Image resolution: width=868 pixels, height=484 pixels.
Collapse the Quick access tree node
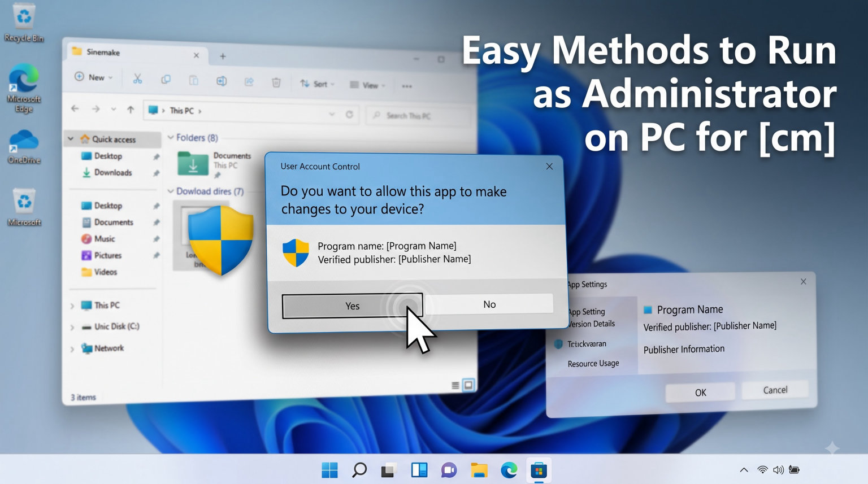71,138
